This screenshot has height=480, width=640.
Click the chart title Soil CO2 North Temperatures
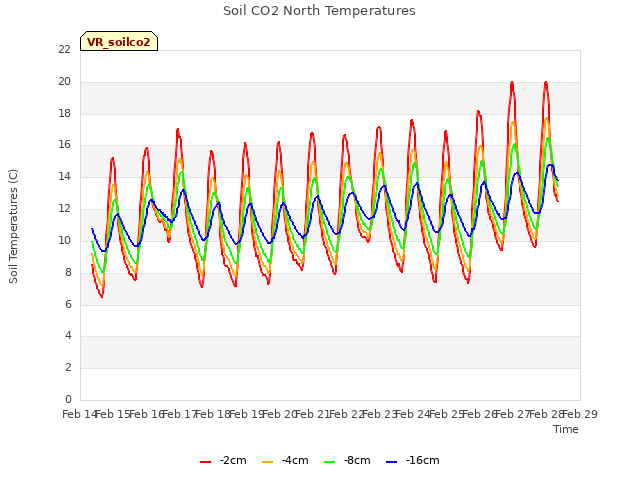click(319, 11)
